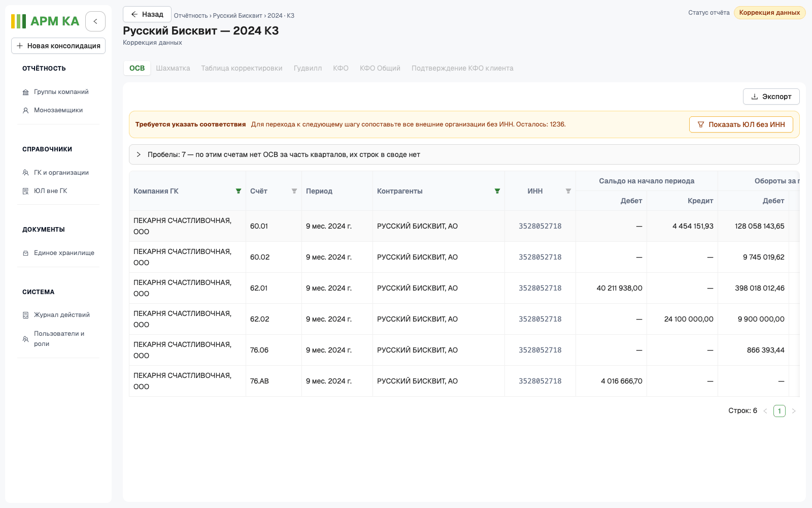This screenshot has width=812, height=508.
Task: Open the Таблица корректировки tab
Action: [x=242, y=68]
